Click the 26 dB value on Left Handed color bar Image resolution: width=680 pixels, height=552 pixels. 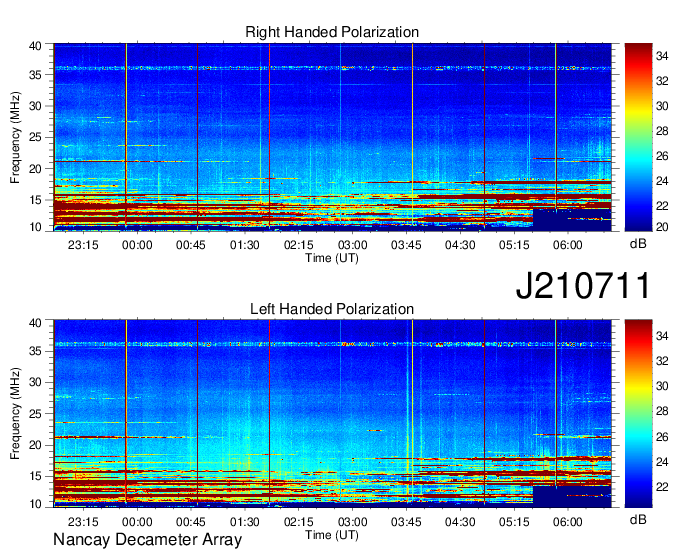pos(662,437)
